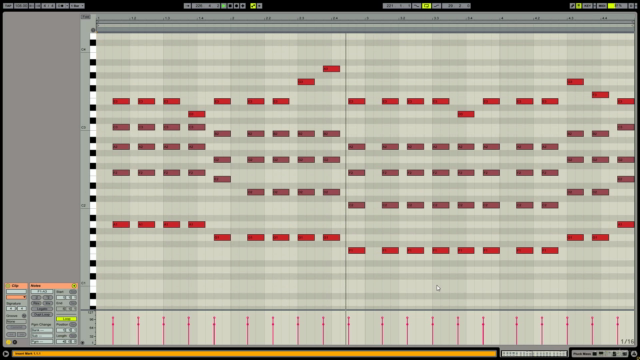Click the note range display field in Notes box
Screen dimensions: 640x360
42,291
